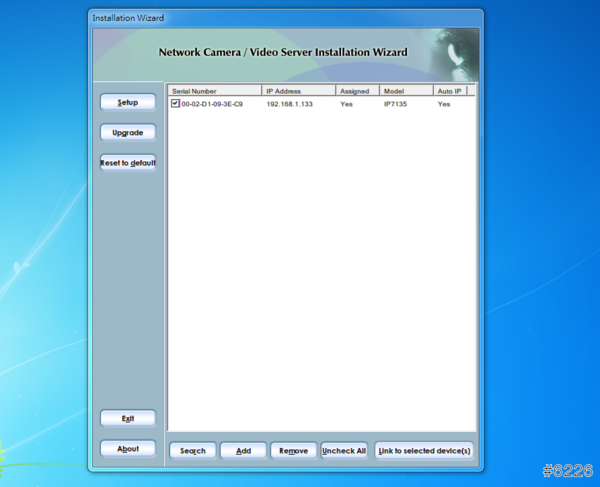
Task: Click the Setup button
Action: 128,102
